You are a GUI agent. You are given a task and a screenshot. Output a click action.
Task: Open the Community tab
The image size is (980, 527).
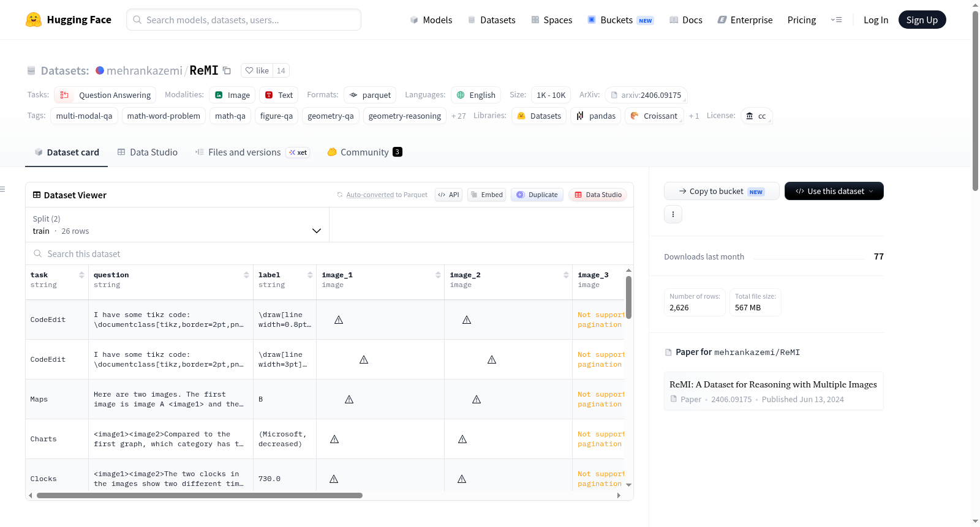point(364,152)
